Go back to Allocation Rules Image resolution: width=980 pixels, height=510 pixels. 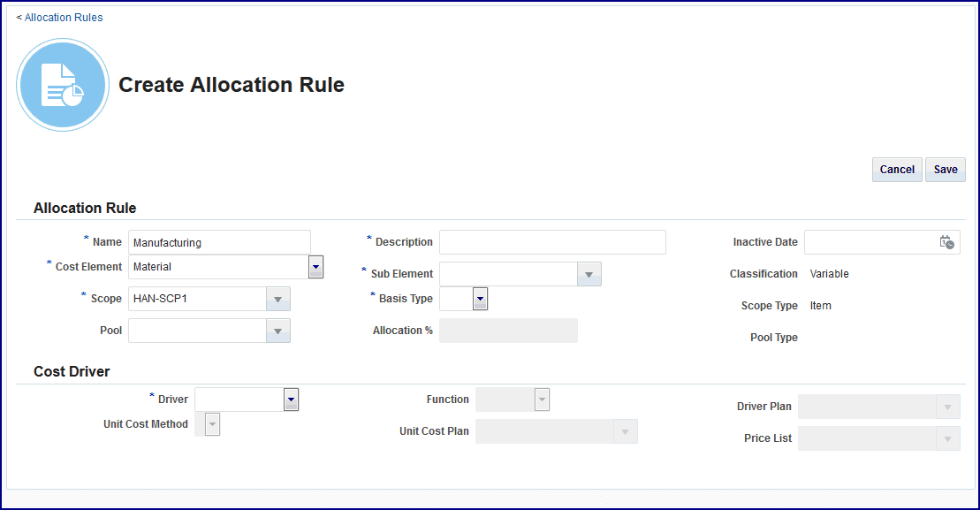[60, 18]
